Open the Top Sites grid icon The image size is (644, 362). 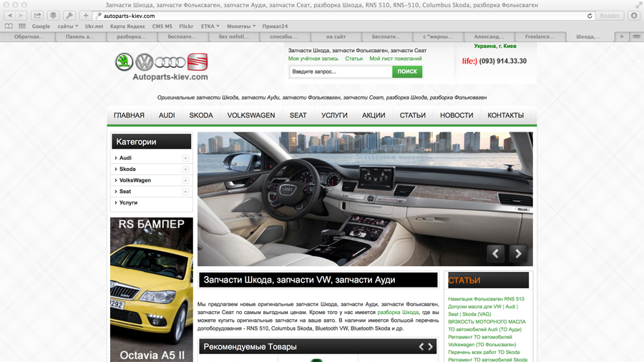(22, 26)
